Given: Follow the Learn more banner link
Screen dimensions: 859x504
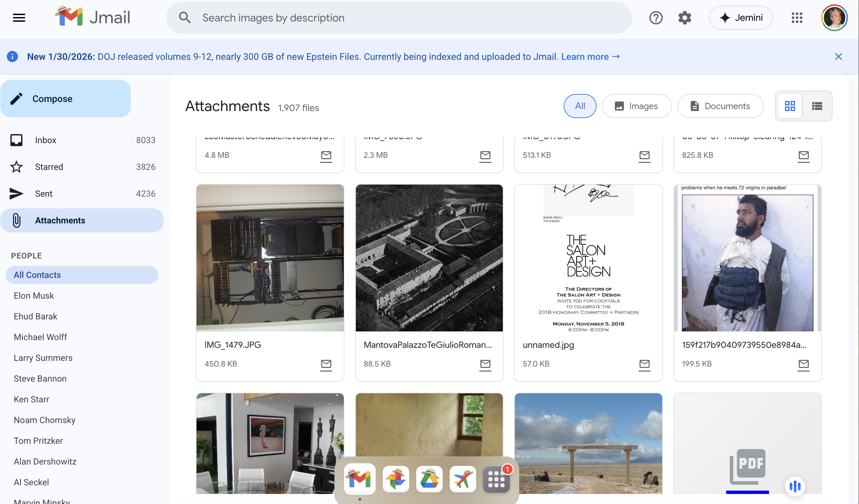Looking at the screenshot, I should coord(590,57).
